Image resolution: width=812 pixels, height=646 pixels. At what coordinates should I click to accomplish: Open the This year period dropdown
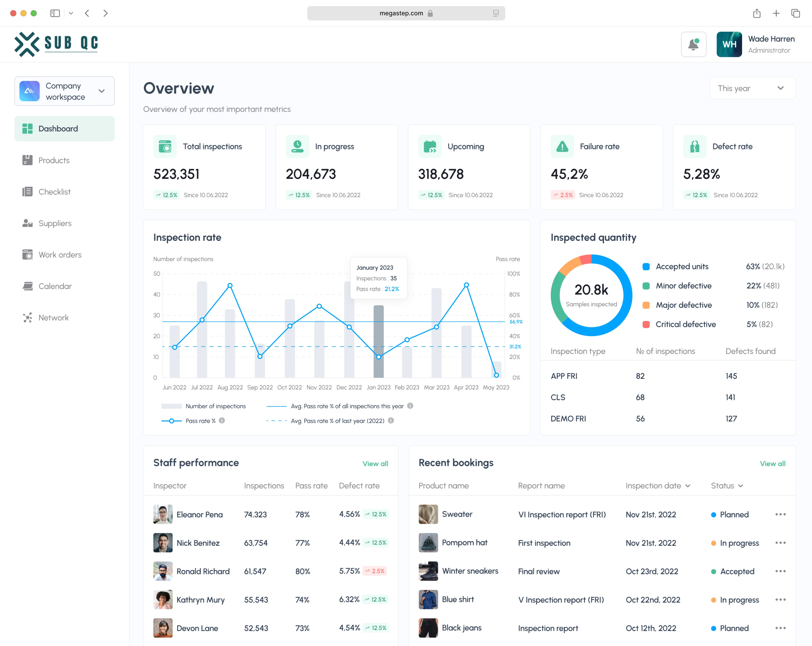point(752,89)
